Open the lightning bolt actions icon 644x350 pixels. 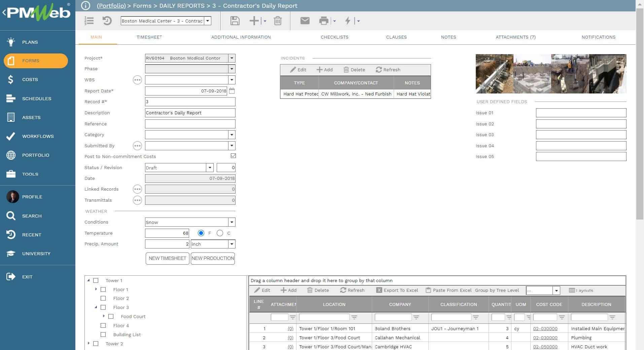tap(348, 21)
